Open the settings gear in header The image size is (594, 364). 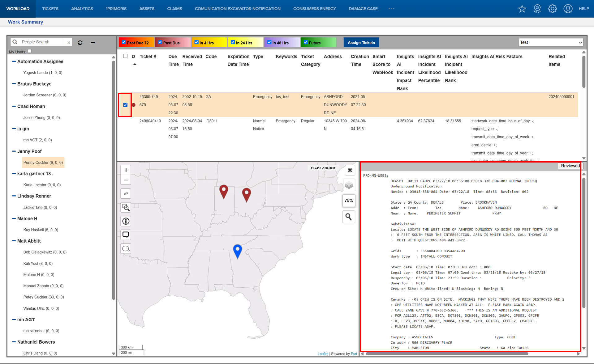pyautogui.click(x=552, y=9)
